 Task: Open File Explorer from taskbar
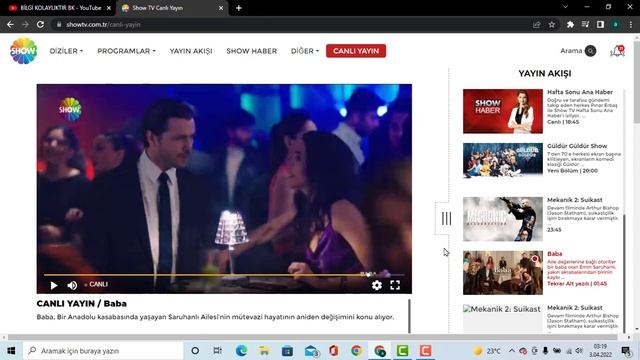[x=264, y=351]
